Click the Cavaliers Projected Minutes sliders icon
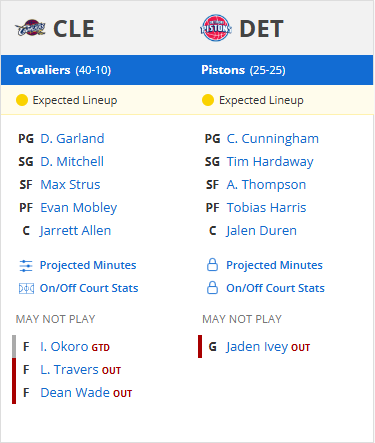The width and height of the screenshot is (375, 443). click(x=26, y=266)
